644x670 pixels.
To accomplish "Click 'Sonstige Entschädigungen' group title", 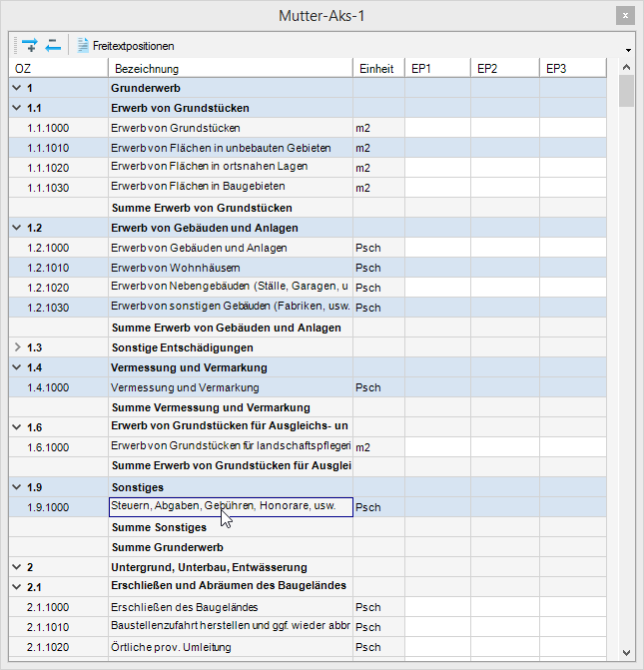I will (182, 347).
